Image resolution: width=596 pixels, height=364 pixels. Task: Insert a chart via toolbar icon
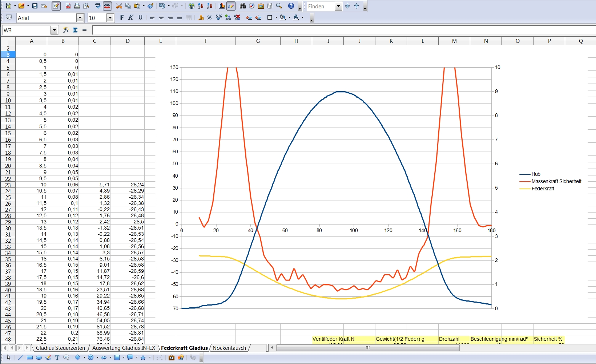222,6
